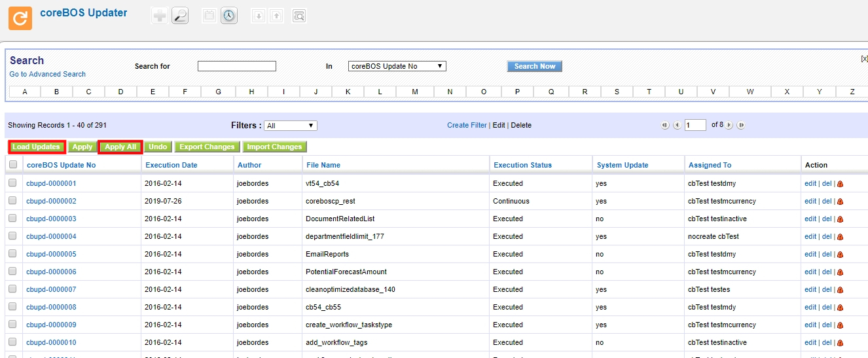Go to the next page of records
The width and height of the screenshot is (868, 358).
pos(729,125)
